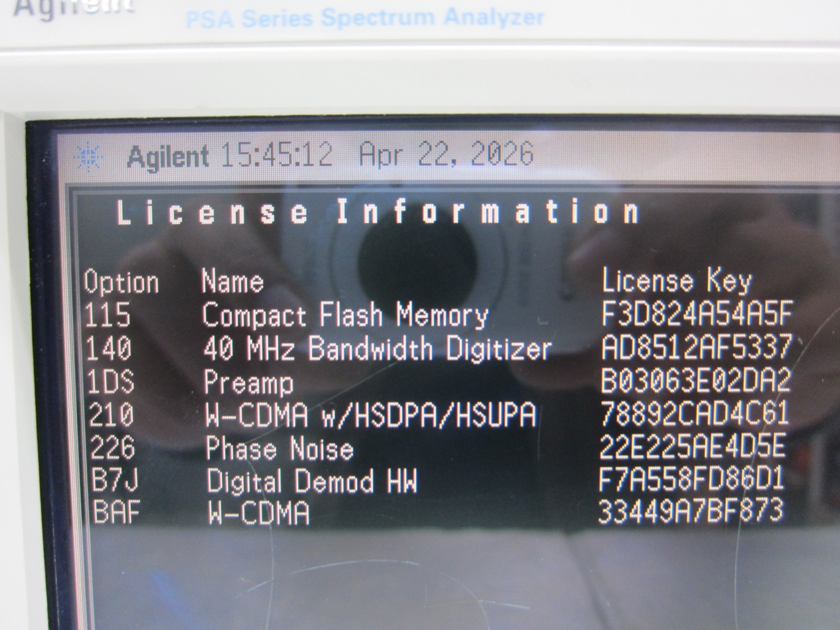Click the License Key column header
This screenshot has width=840, height=630.
677,280
